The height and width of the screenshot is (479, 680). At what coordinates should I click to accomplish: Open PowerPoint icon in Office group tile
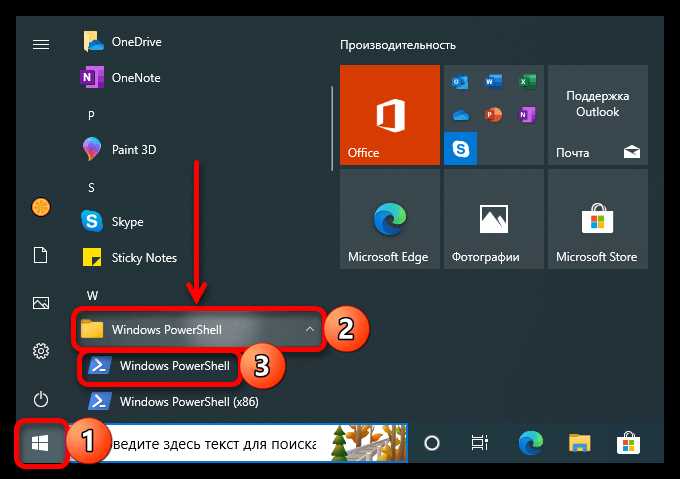[x=494, y=114]
